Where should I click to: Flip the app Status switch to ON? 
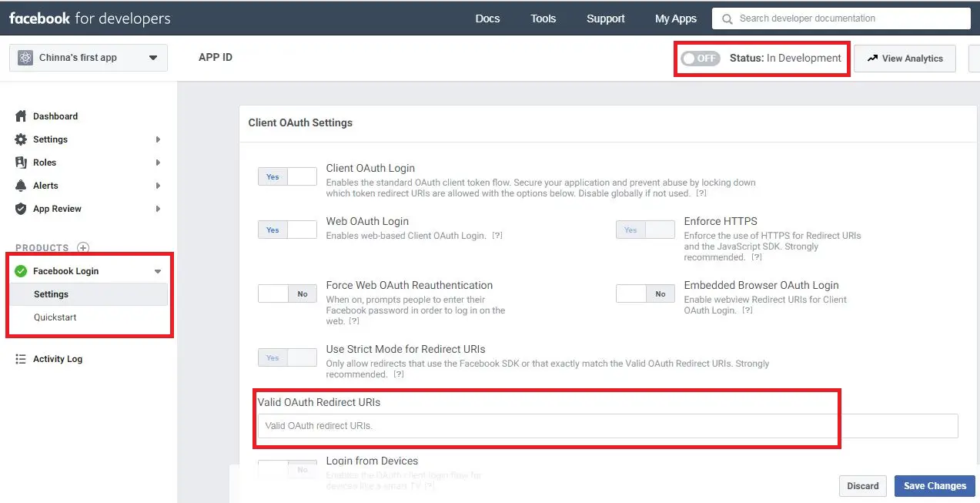tap(699, 57)
